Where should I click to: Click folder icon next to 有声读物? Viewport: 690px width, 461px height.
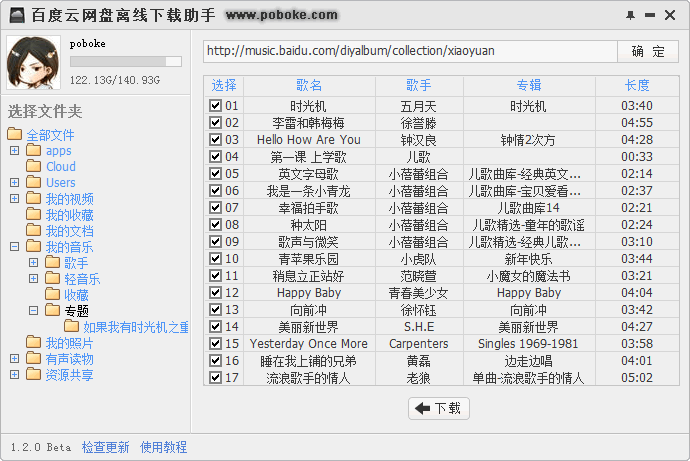tap(33, 358)
